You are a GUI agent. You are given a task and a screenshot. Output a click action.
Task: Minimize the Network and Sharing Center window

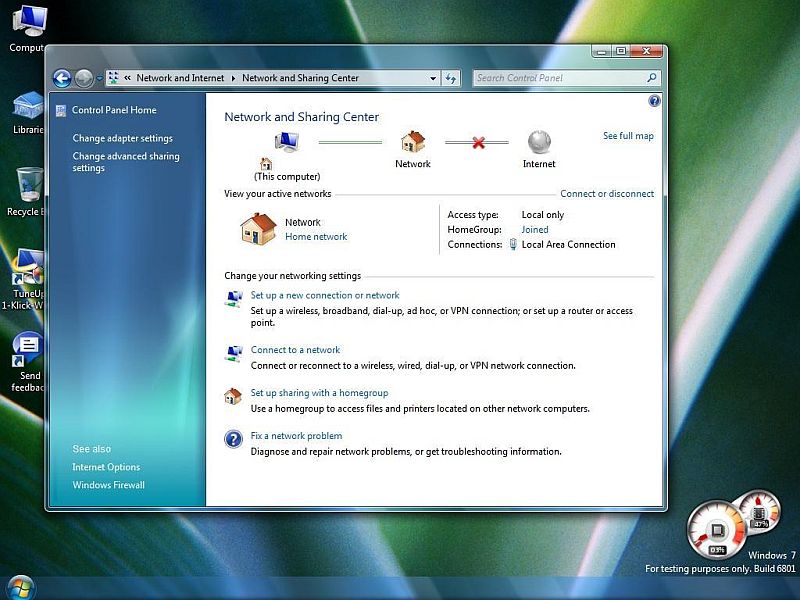pyautogui.click(x=602, y=51)
